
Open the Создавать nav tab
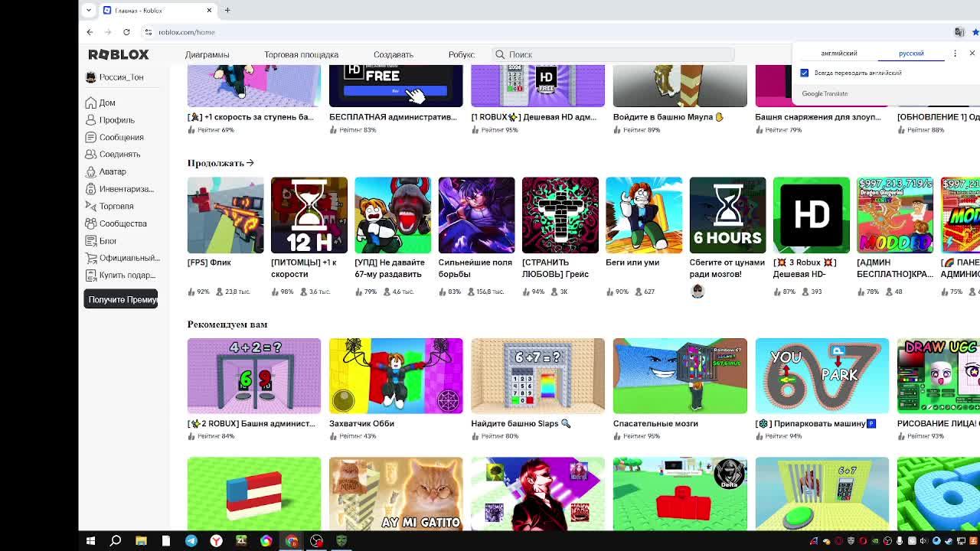(393, 54)
